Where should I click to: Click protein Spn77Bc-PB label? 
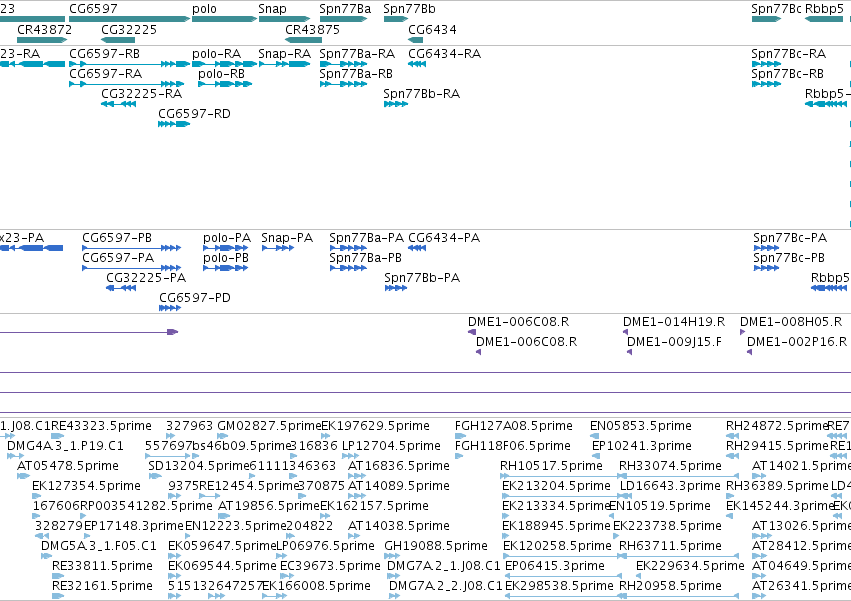click(x=789, y=258)
